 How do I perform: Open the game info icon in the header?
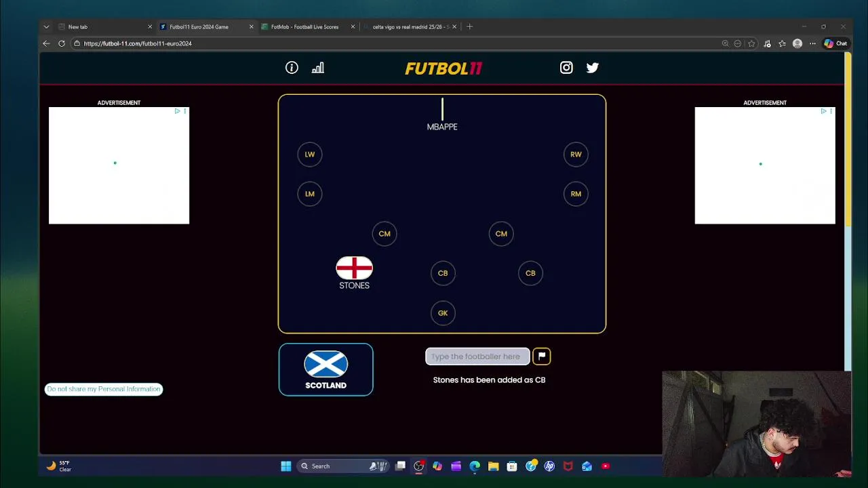pos(292,68)
